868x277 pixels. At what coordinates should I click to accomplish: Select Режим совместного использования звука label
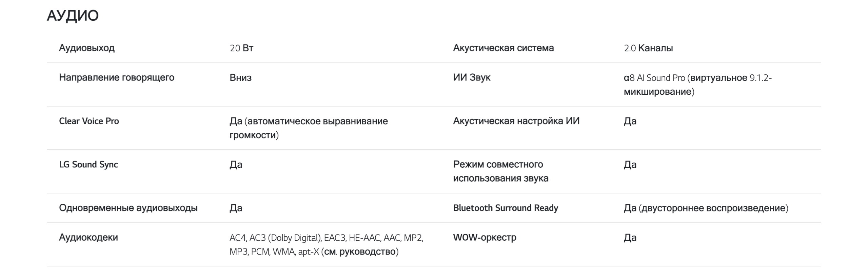pos(500,171)
